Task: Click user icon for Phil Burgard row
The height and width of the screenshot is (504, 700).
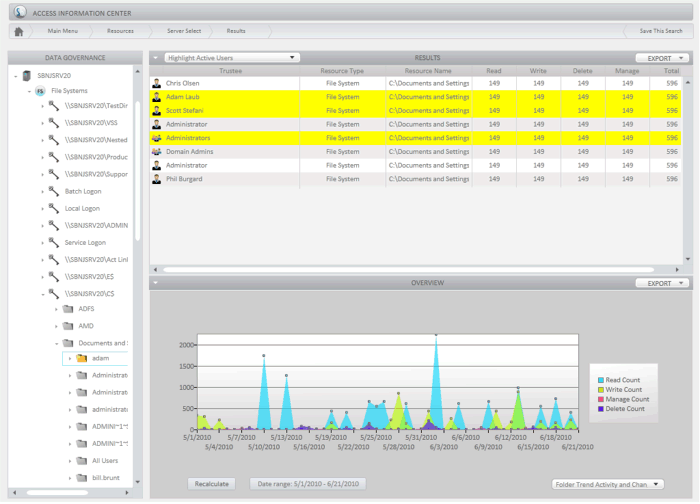Action: (x=157, y=179)
